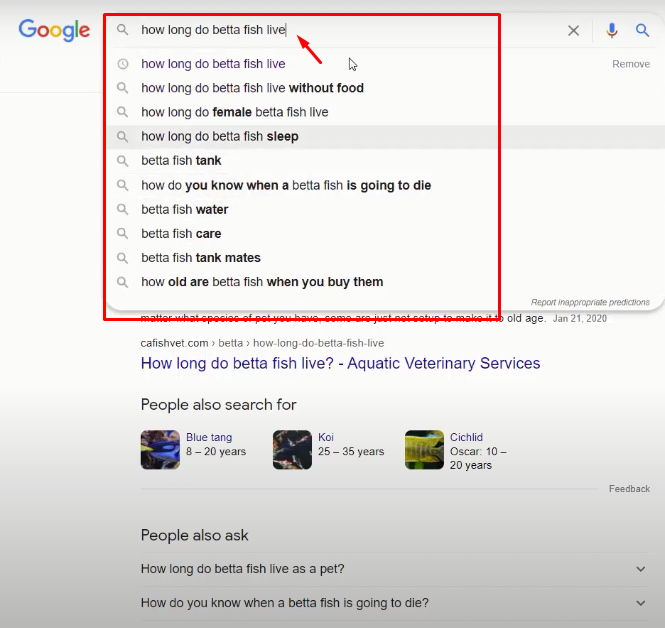Open the Koi thumbnail image

pyautogui.click(x=292, y=450)
